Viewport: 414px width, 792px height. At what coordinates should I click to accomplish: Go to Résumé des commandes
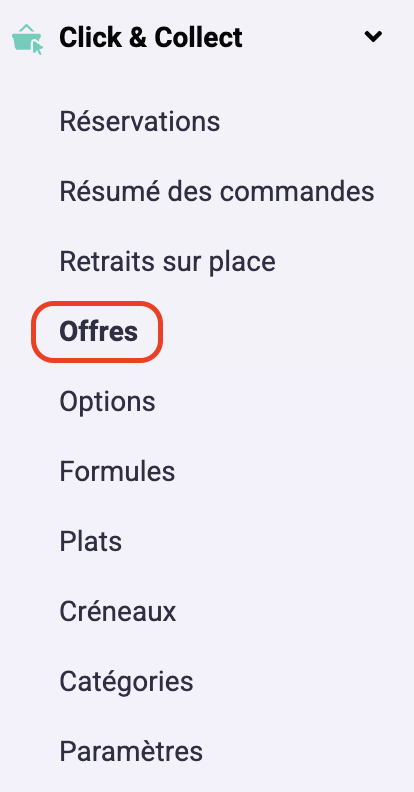(217, 191)
